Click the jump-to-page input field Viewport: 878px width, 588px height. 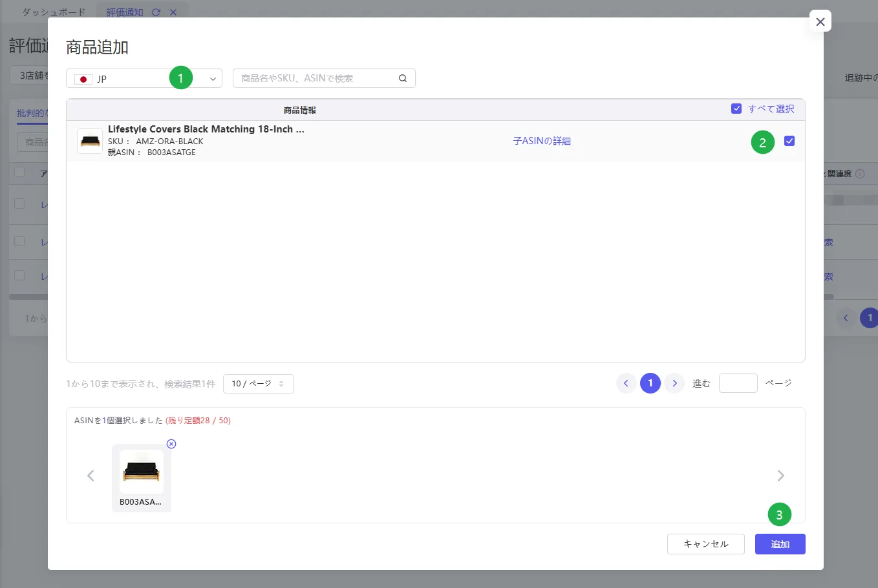tap(738, 383)
